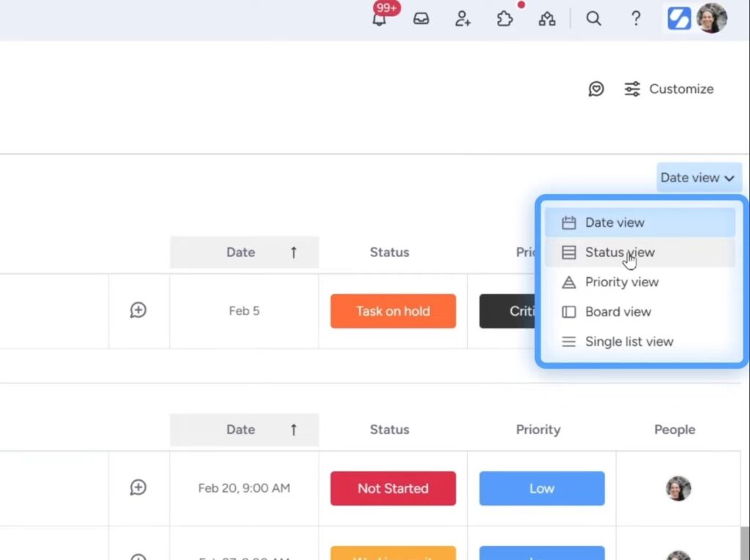
Task: Open the notifications bell with 99+ badge
Action: point(379,19)
